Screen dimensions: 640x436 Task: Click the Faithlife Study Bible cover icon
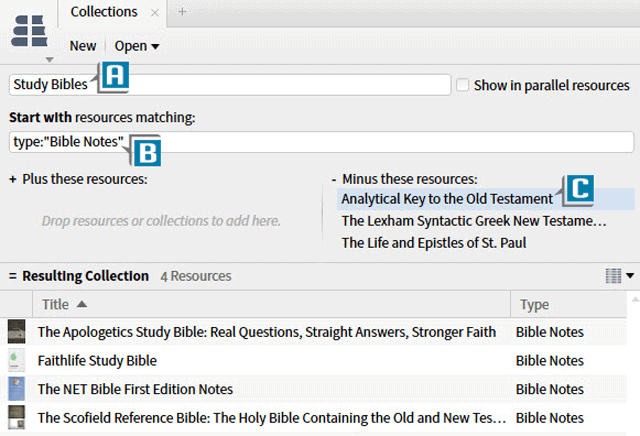(16, 360)
